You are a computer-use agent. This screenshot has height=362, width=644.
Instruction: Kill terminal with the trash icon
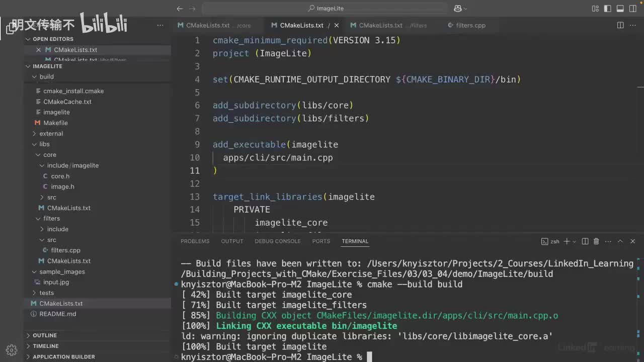596,241
